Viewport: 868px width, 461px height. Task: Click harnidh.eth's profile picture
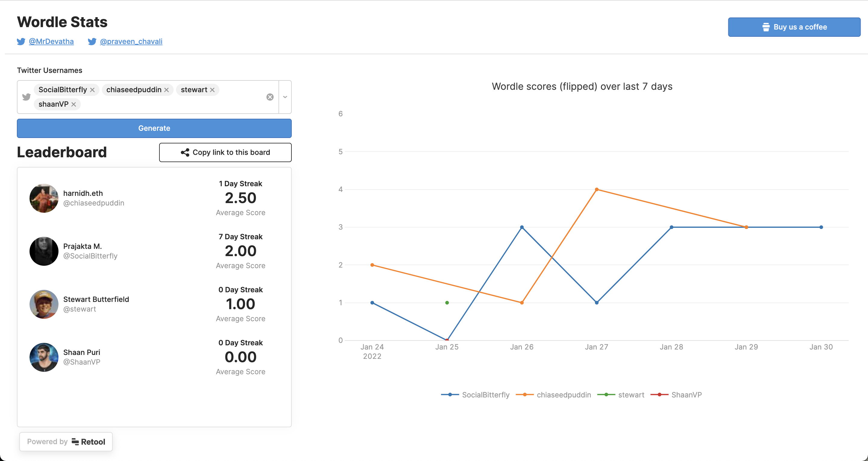44,198
